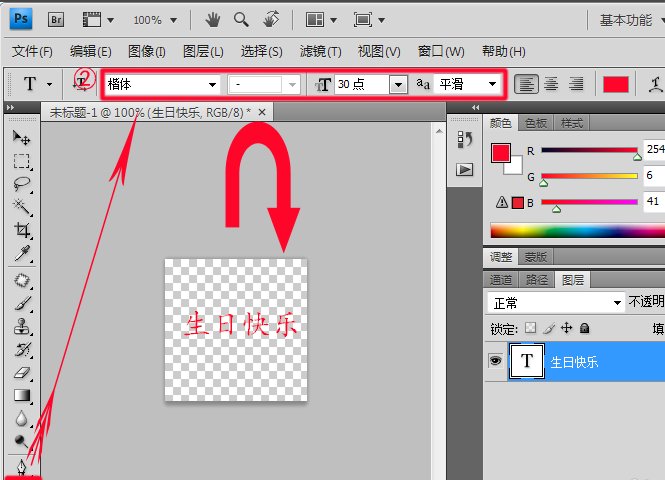The image size is (665, 480).
Task: Click the Create Warped Text icon
Action: (x=656, y=84)
